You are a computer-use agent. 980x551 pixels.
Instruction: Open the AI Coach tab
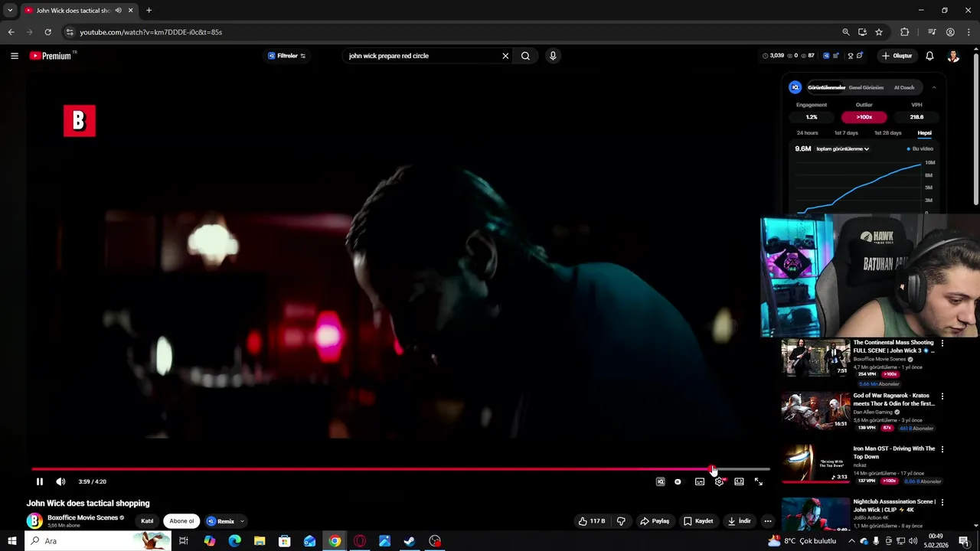point(904,87)
